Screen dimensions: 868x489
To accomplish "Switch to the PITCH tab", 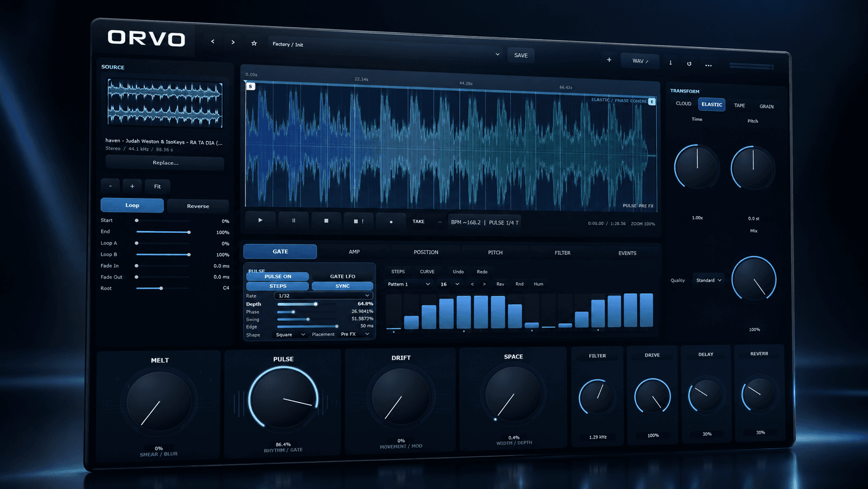I will (x=495, y=253).
